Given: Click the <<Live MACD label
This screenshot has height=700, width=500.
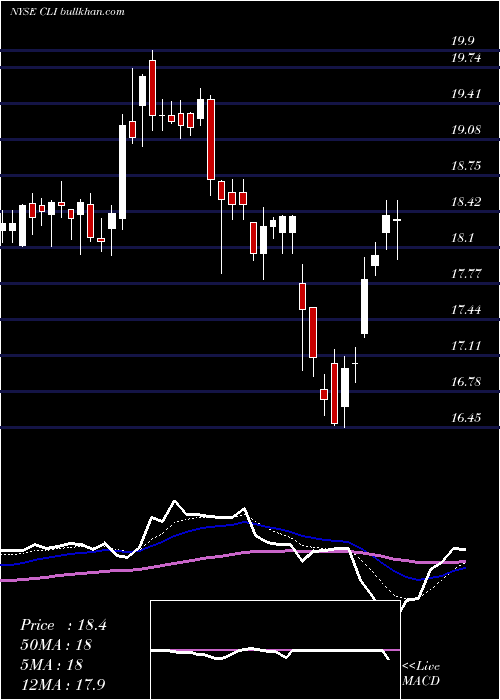Looking at the screenshot, I should 421,674.
